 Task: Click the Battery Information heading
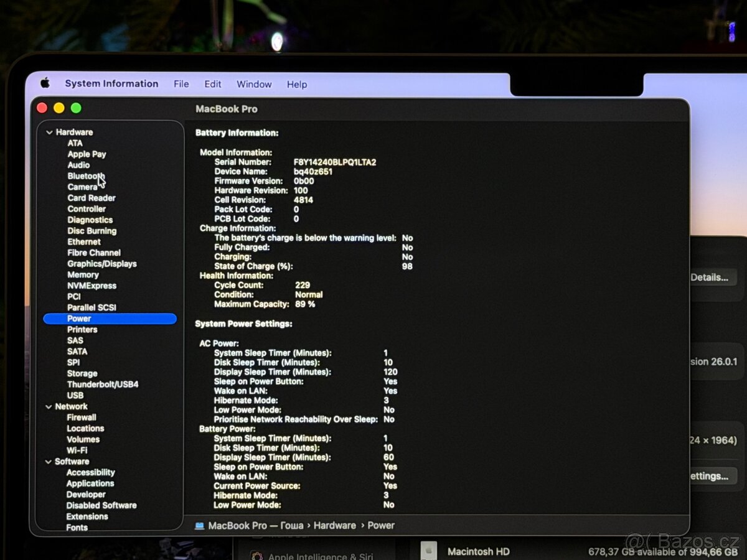pos(237,133)
